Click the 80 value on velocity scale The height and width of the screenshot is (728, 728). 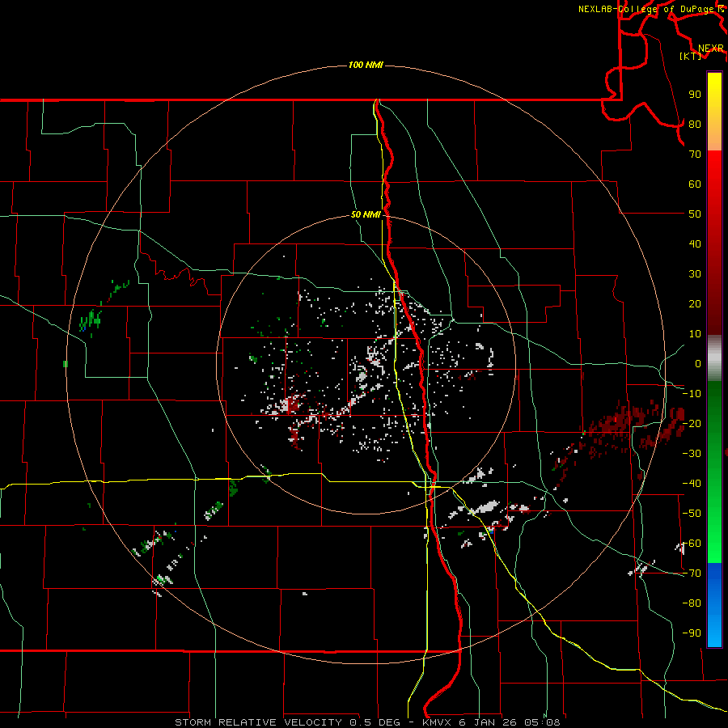(695, 124)
